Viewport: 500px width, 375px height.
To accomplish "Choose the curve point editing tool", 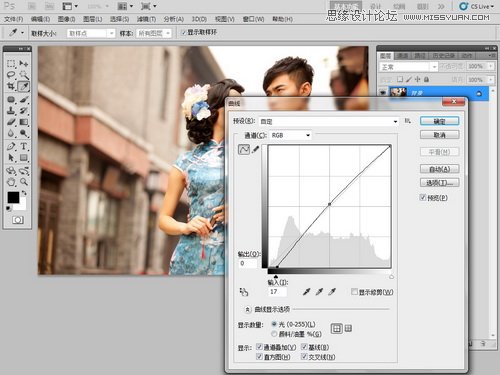I will tap(244, 150).
